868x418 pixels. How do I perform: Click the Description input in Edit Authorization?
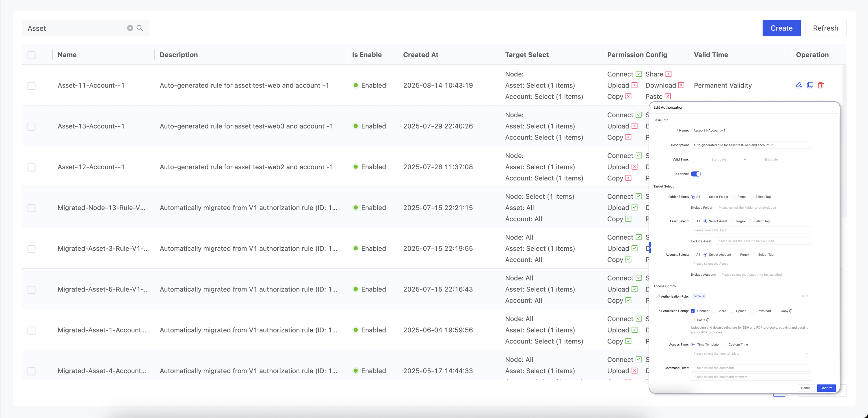tap(751, 145)
